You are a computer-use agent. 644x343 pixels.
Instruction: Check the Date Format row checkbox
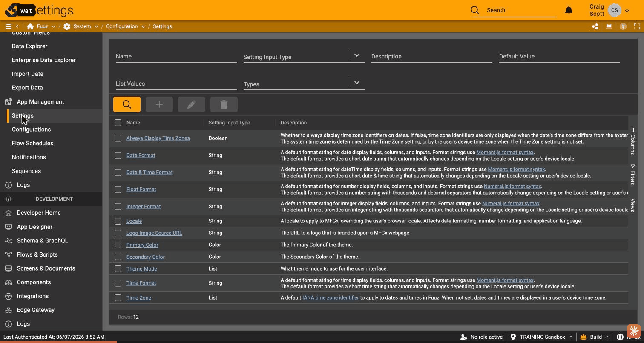pyautogui.click(x=118, y=156)
